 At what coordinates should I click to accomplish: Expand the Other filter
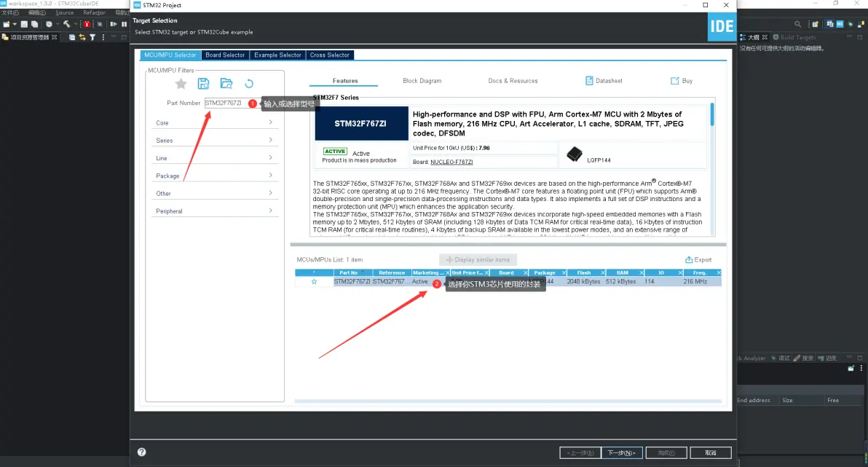click(x=215, y=193)
